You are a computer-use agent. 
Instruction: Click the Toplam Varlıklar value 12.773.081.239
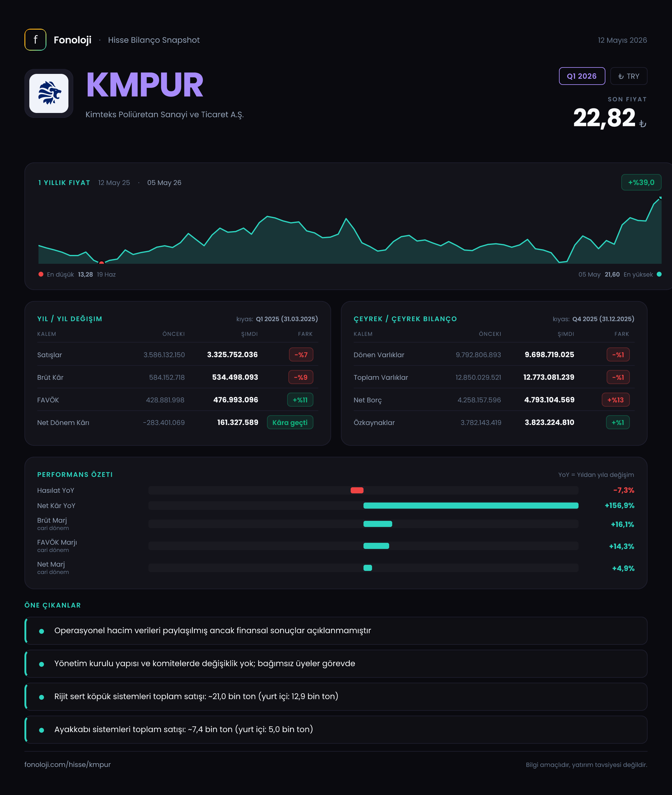[549, 377]
